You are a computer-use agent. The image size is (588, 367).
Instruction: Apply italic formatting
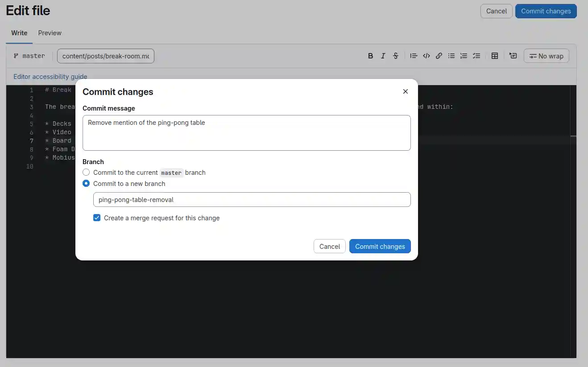click(383, 55)
